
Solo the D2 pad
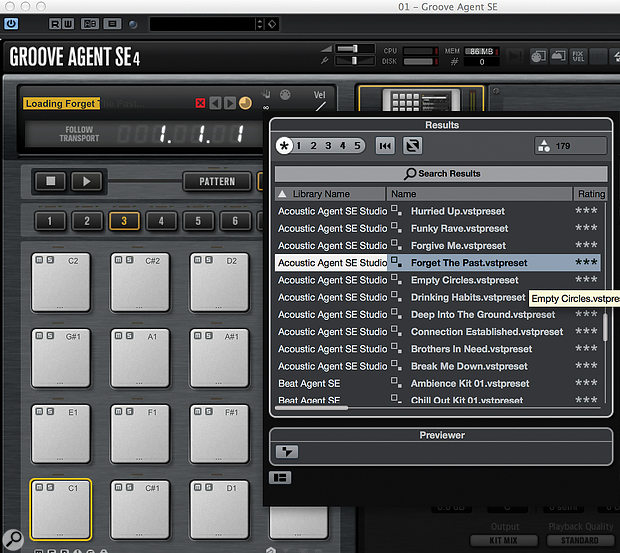click(x=209, y=260)
